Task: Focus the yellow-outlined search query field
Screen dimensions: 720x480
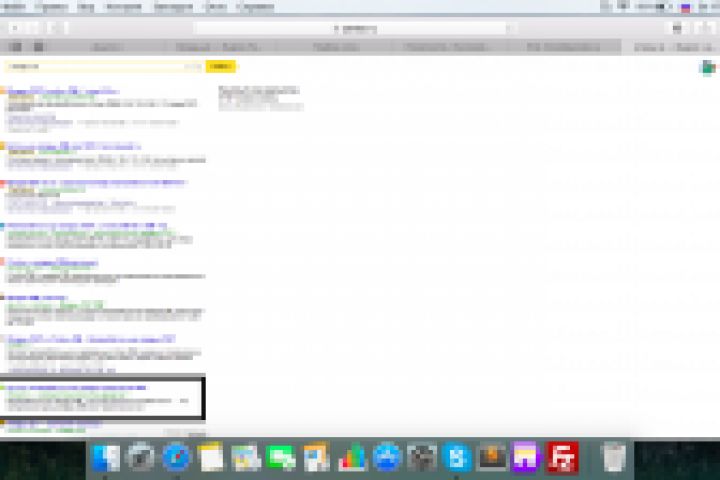Action: 103,67
